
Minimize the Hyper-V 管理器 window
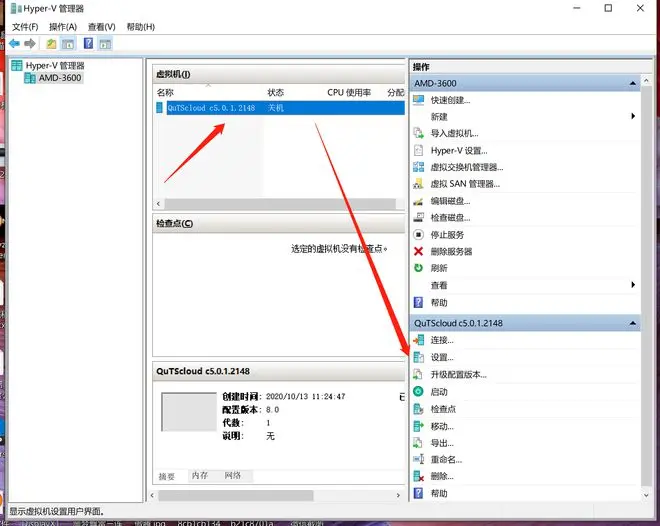(x=577, y=8)
